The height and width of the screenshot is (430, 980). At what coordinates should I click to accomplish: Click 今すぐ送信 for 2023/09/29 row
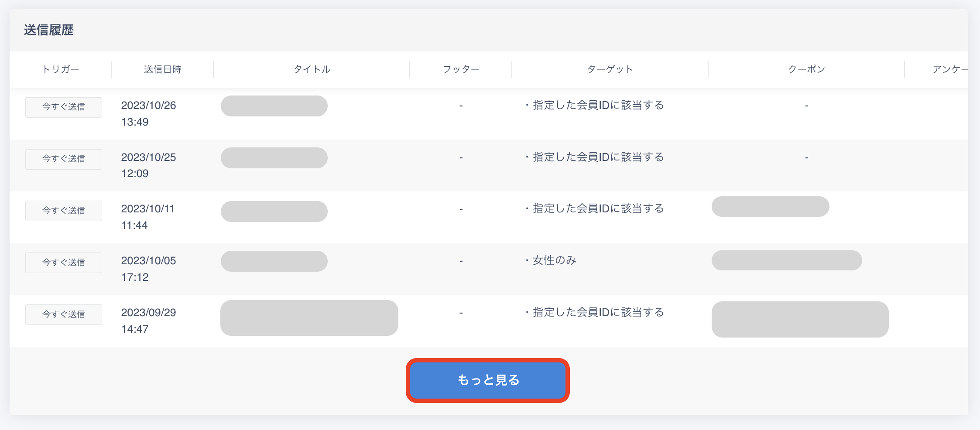click(64, 314)
